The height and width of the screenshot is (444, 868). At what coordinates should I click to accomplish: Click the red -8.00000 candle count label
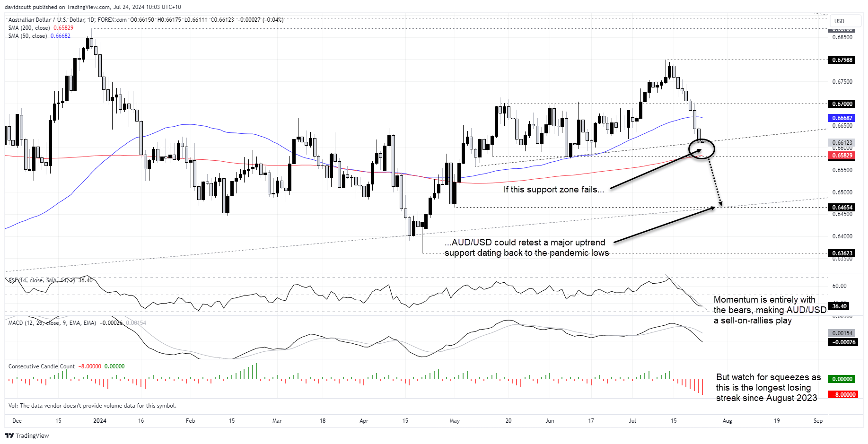coord(843,394)
